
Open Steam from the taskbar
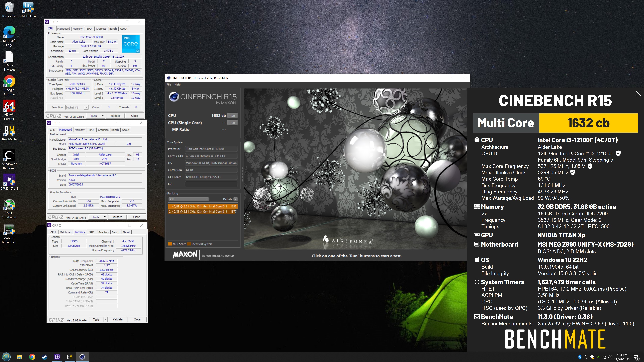click(x=44, y=357)
